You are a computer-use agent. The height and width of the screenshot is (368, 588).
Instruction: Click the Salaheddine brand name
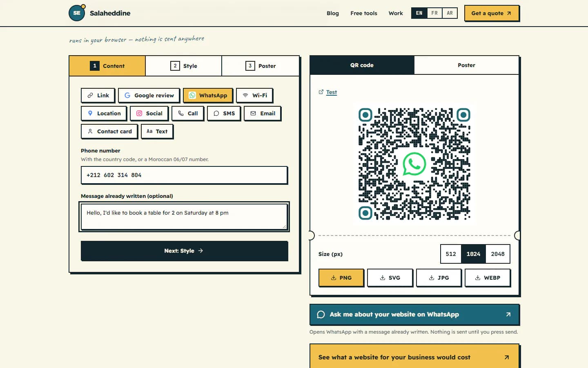click(x=110, y=13)
